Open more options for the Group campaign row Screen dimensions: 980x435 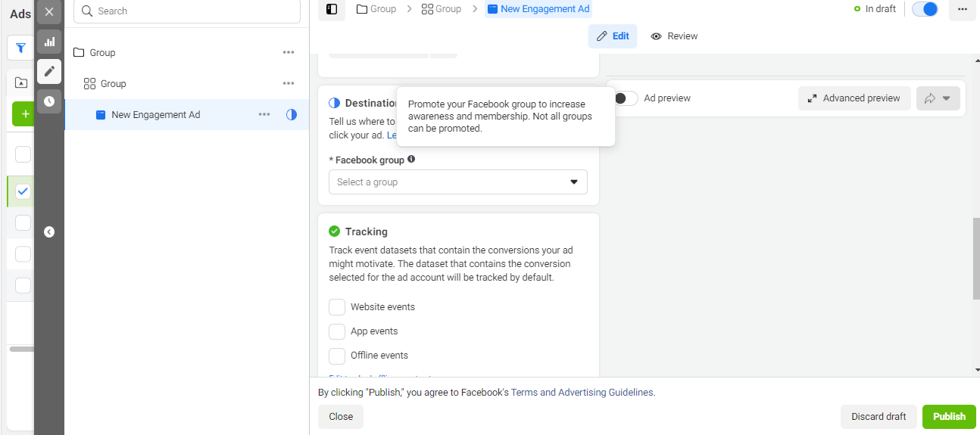click(289, 52)
